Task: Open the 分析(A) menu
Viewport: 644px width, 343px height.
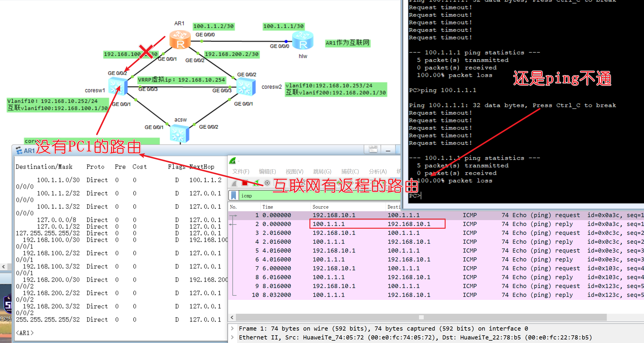Action: pos(377,172)
